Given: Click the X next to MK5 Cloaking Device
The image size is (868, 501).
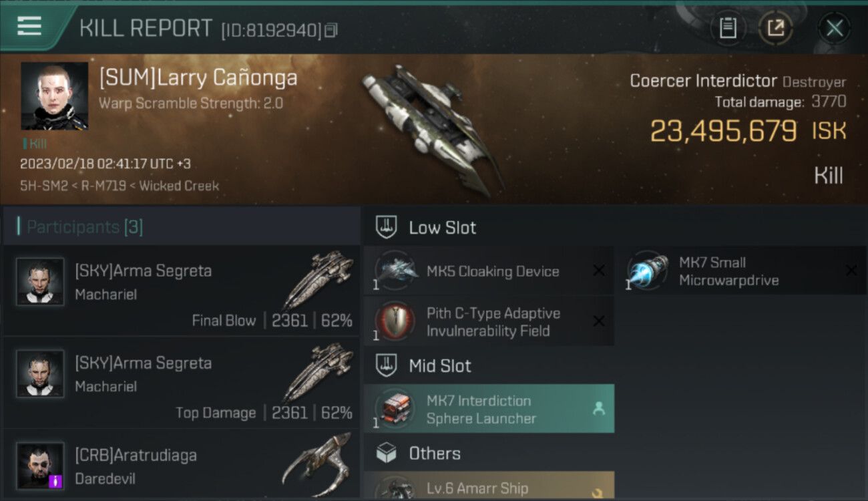Looking at the screenshot, I should 599,271.
